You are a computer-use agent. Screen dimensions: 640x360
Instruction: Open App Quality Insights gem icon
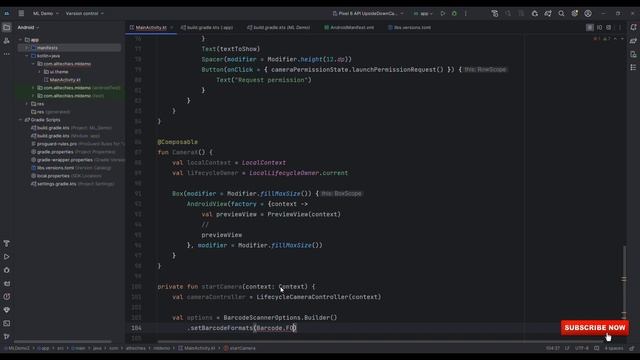tap(7, 310)
